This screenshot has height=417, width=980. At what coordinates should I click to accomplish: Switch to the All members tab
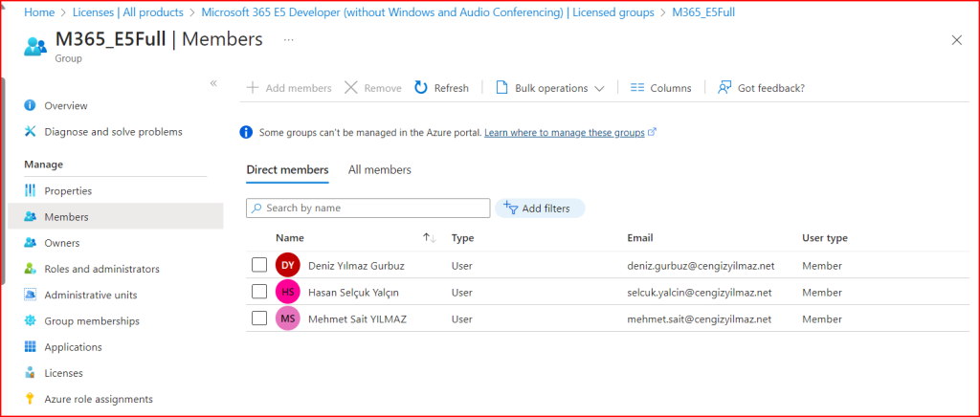[x=379, y=170]
